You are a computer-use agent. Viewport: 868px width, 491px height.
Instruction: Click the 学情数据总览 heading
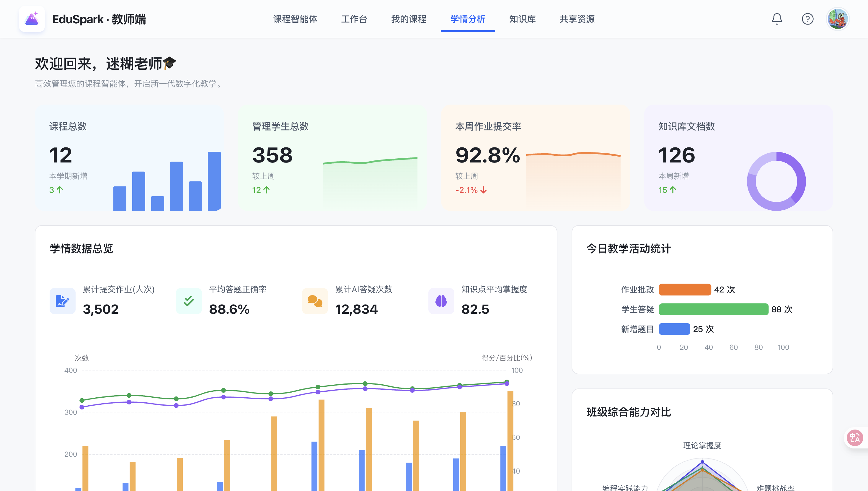click(x=81, y=248)
